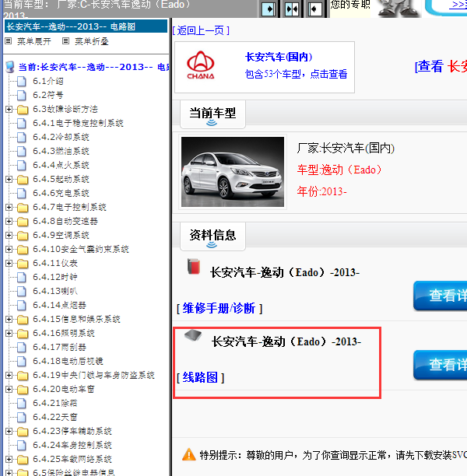Select tree item 6.4.2冷却系统
The width and height of the screenshot is (467, 476).
(61, 137)
